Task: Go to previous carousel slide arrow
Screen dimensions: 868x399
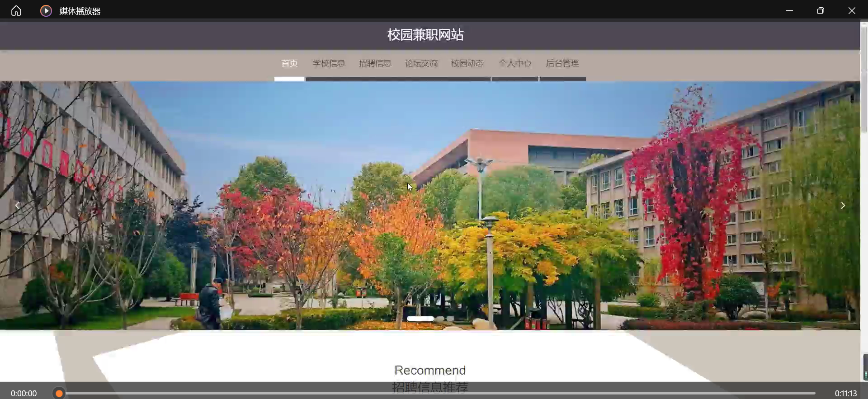Action: pos(17,206)
